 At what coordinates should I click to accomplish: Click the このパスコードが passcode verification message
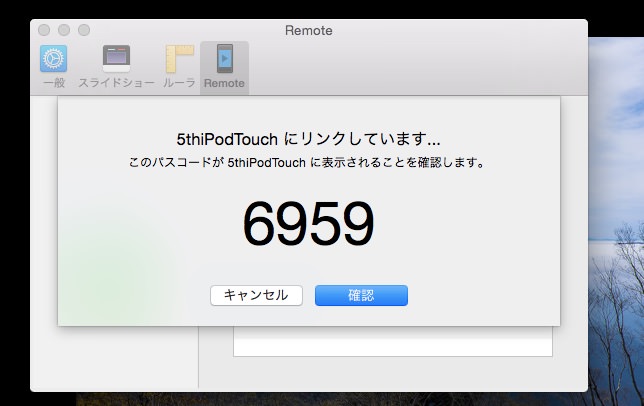(x=307, y=163)
